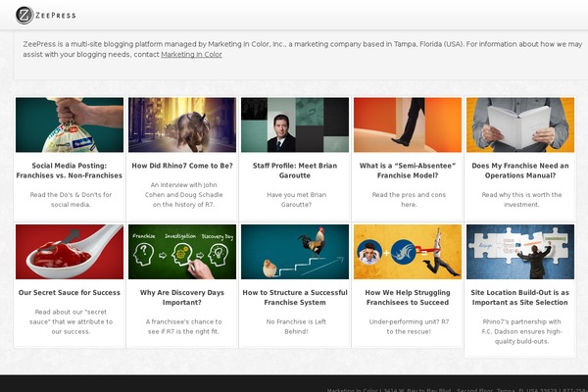Viewport: 588px width, 392px height.
Task: Open Does My Franchise Need an Operations Manual?
Action: coord(520,171)
